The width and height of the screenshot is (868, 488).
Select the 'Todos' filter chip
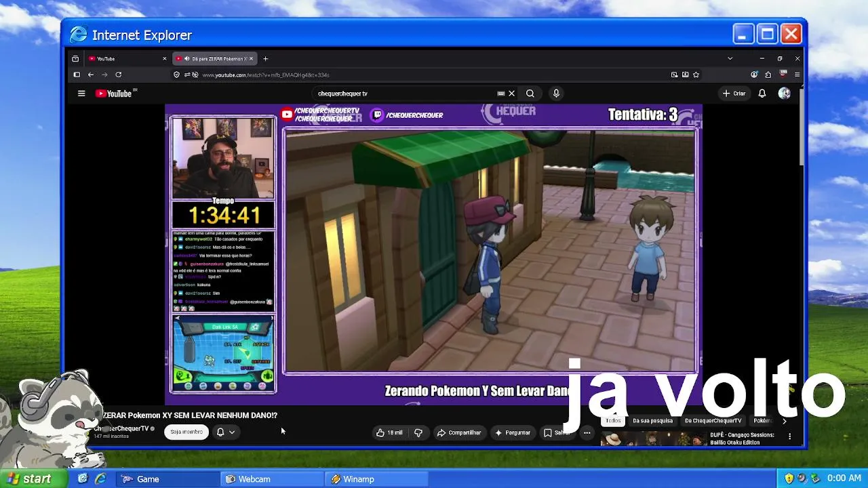[613, 421]
